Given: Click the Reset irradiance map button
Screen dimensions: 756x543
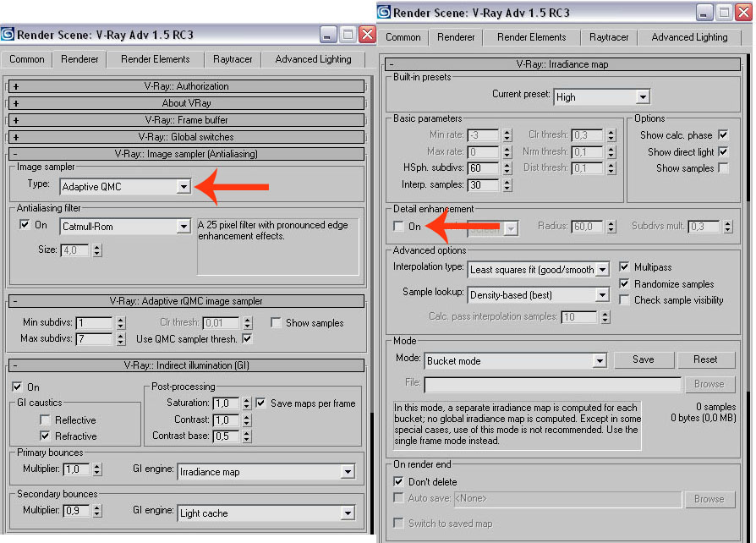Looking at the screenshot, I should pyautogui.click(x=705, y=359).
